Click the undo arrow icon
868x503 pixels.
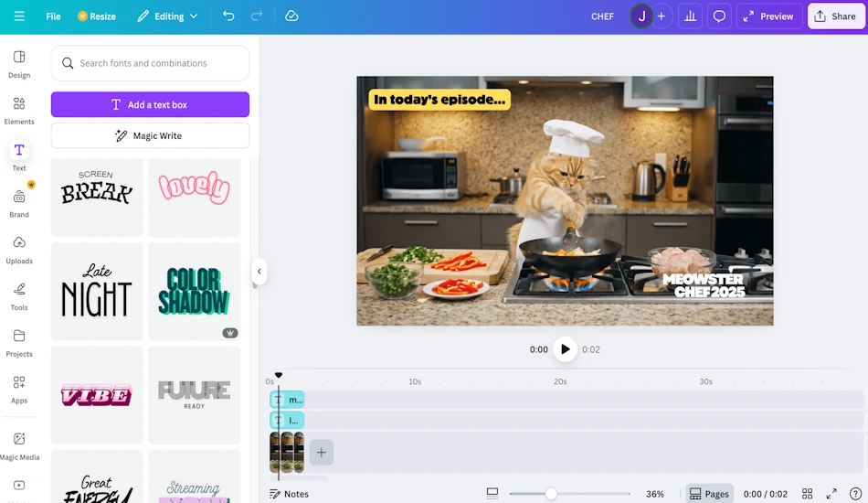228,16
